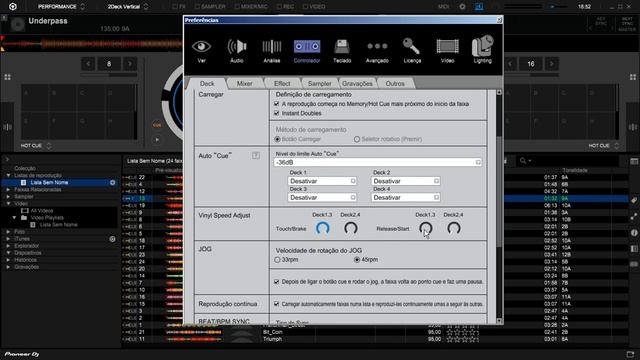Switch to the Effect tab
640x360 pixels.
[282, 83]
